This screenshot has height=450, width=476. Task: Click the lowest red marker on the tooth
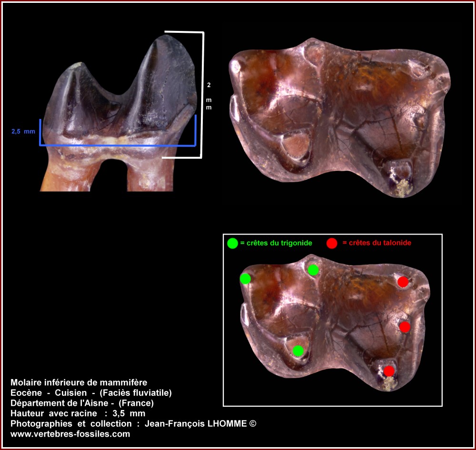tap(389, 371)
